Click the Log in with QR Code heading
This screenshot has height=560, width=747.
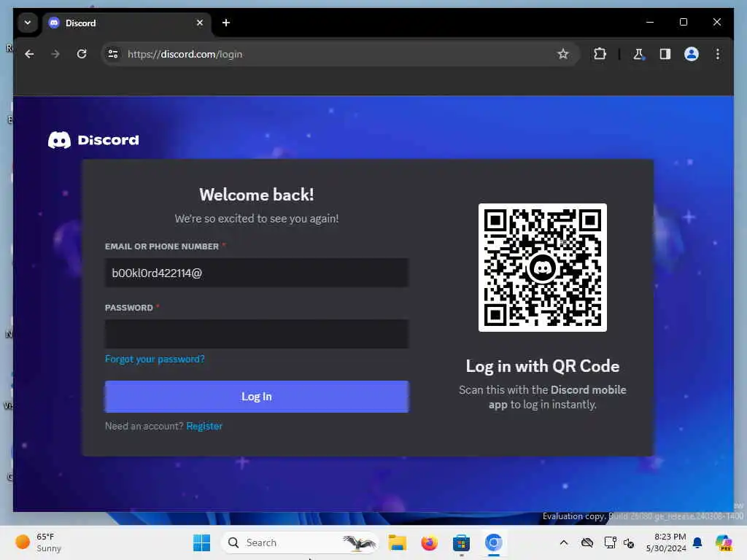coord(542,366)
